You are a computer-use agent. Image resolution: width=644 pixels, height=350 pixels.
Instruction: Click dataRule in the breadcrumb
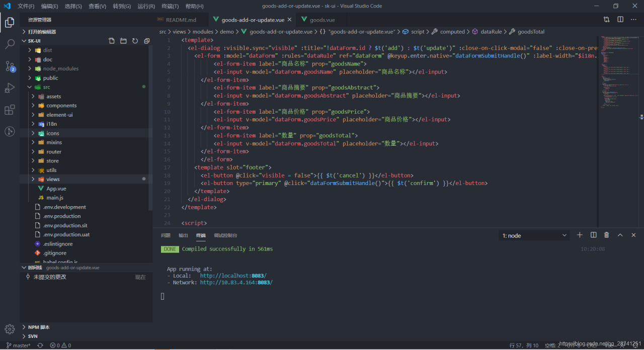(x=491, y=32)
